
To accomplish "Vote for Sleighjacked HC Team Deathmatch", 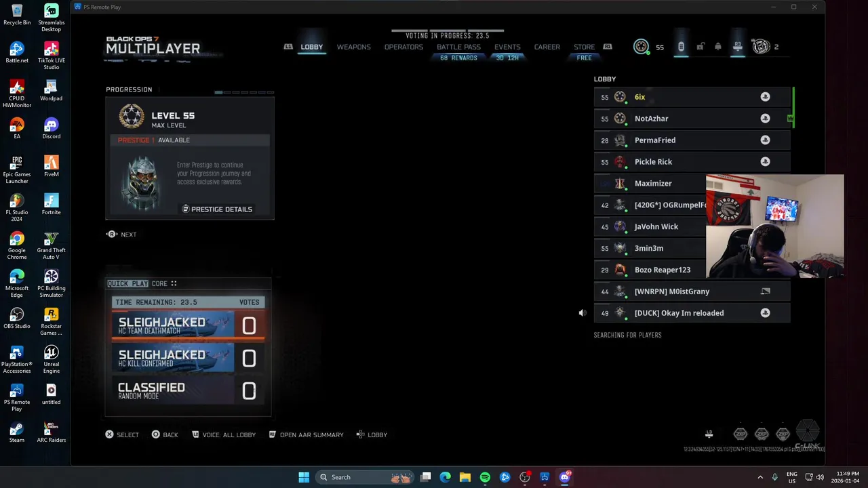I will pos(189,326).
